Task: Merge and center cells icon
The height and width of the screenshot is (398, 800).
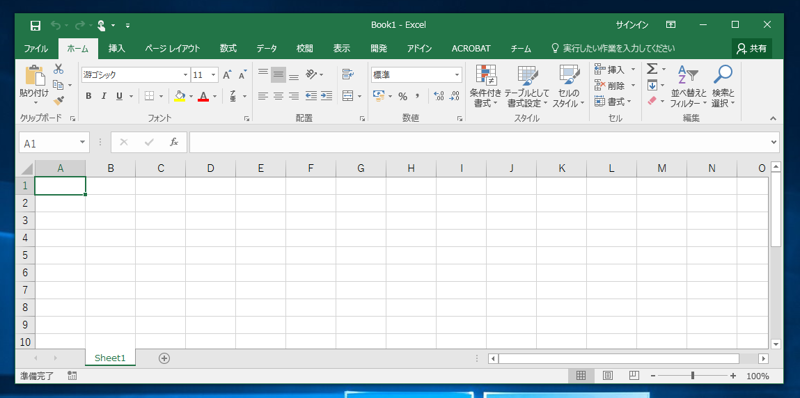Action: pos(348,96)
